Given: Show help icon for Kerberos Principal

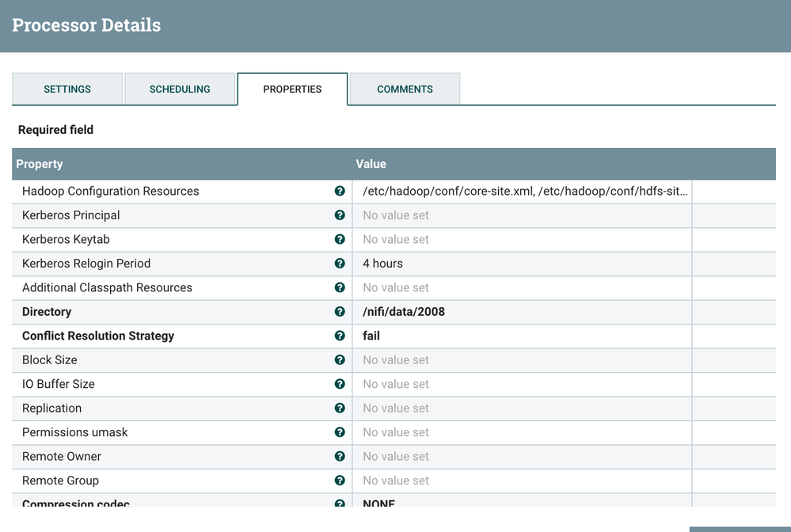Looking at the screenshot, I should pyautogui.click(x=340, y=215).
